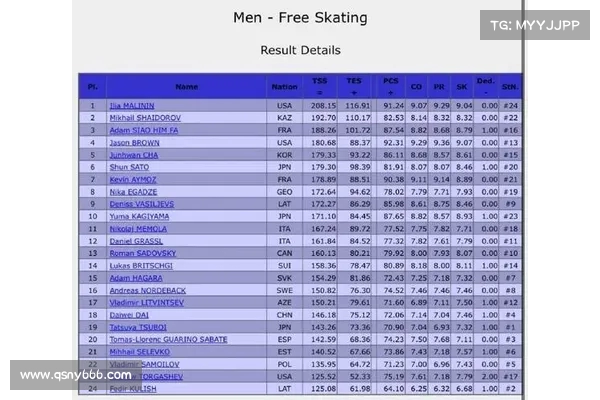
Task: Click Roman SADOVSKY name link
Action: 143,253
